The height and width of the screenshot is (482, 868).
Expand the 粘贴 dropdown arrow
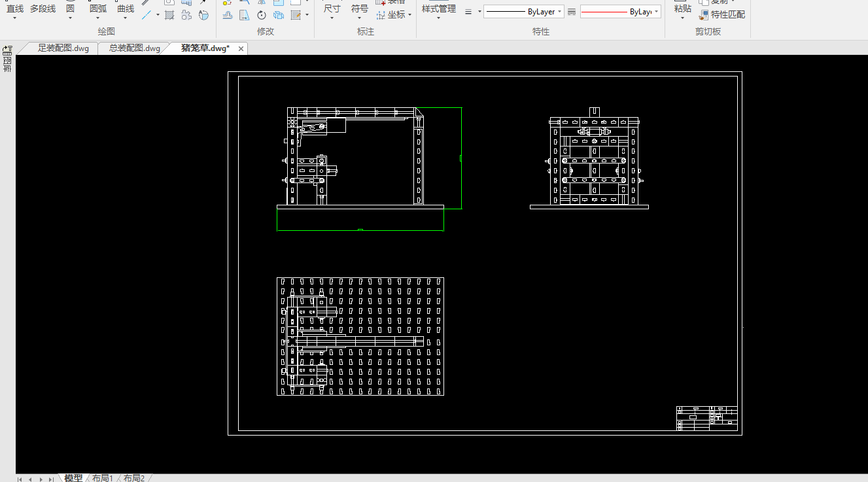(682, 18)
